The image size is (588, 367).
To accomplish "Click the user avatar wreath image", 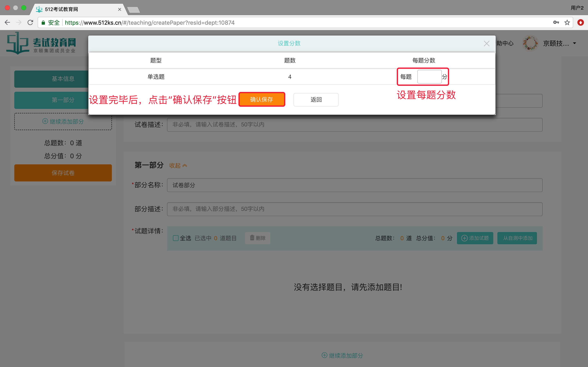I will click(x=530, y=43).
